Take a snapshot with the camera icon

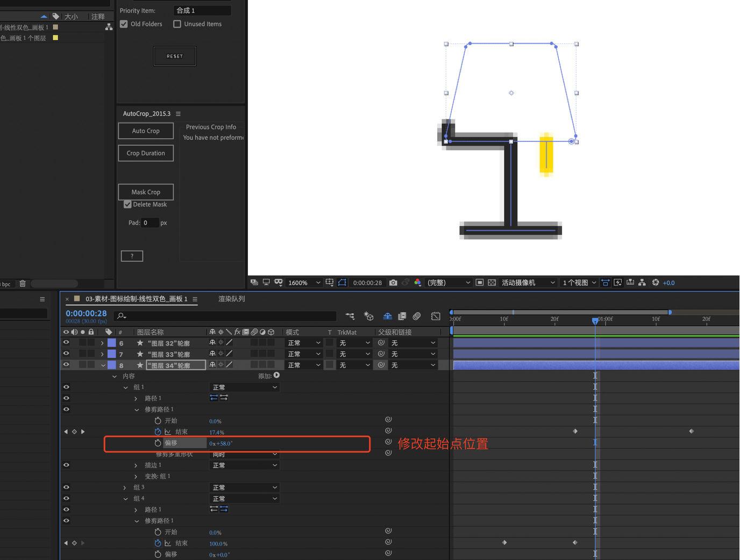coord(393,283)
